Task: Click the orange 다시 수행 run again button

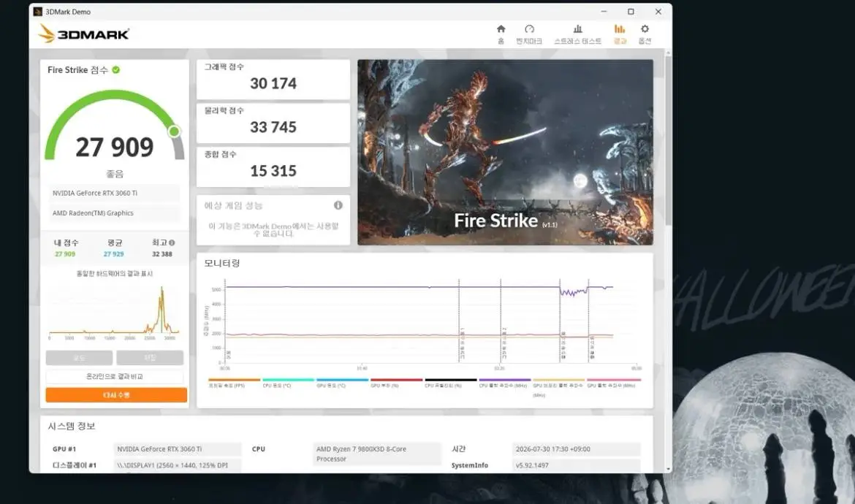Action: [116, 395]
